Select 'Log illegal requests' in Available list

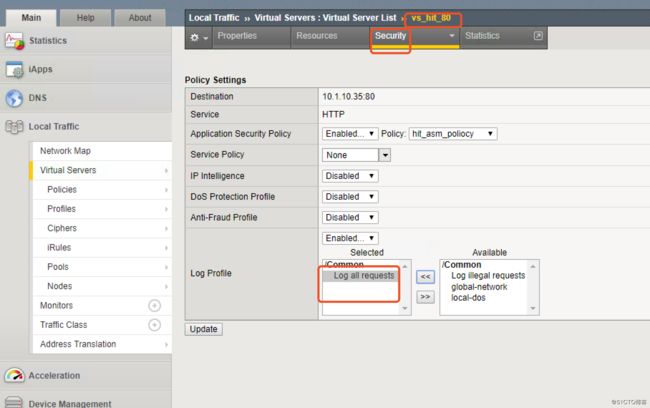pos(488,276)
